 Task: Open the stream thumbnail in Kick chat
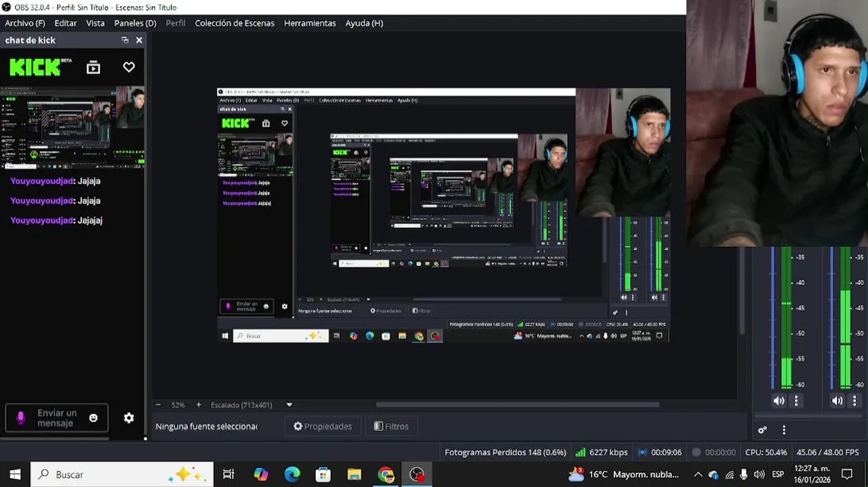click(x=72, y=127)
